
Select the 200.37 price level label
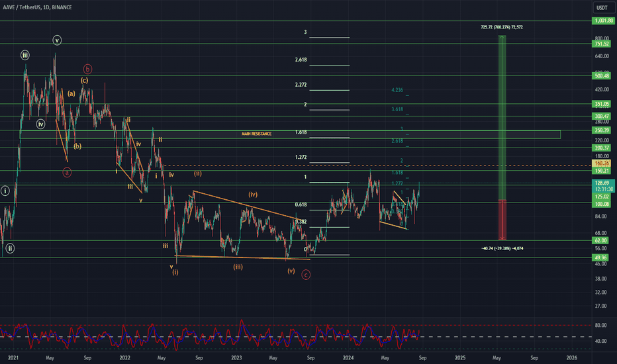pos(602,148)
